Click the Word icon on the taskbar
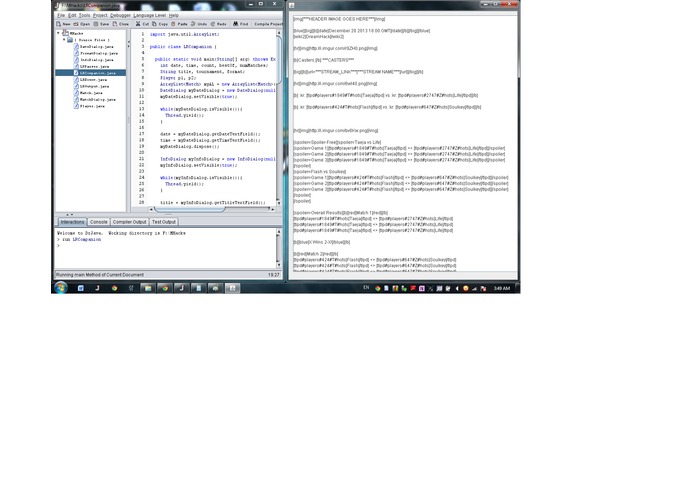The height and width of the screenshot is (494, 695). [x=81, y=288]
